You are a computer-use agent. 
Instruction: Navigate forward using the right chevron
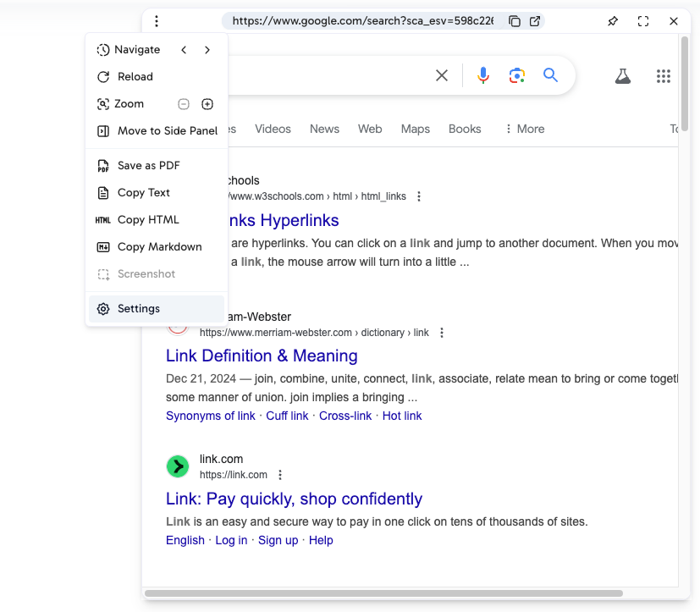tap(207, 50)
